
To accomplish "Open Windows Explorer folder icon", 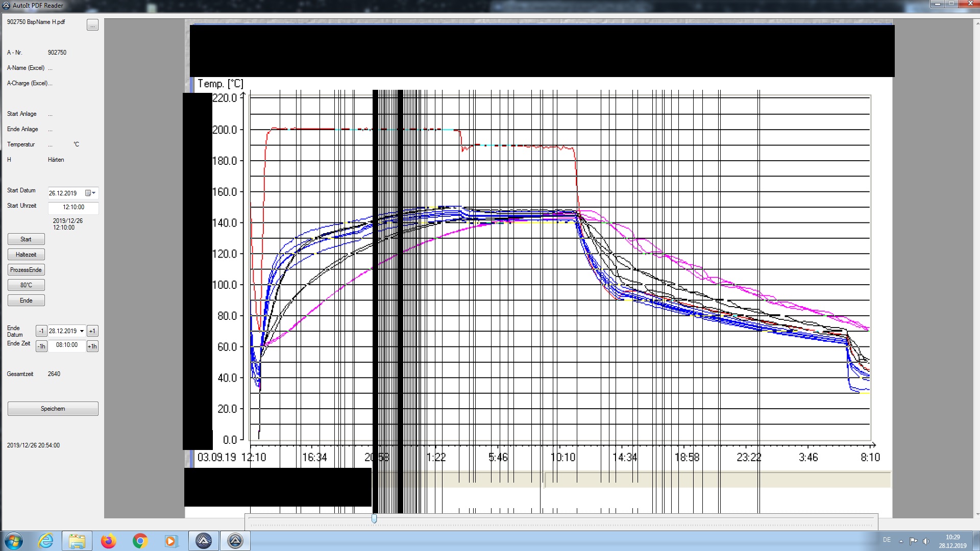I will [77, 541].
